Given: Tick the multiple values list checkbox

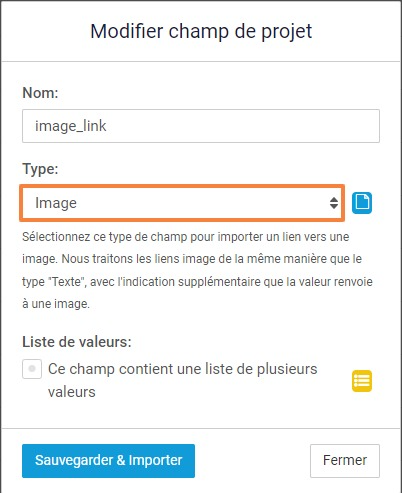Looking at the screenshot, I should (32, 369).
